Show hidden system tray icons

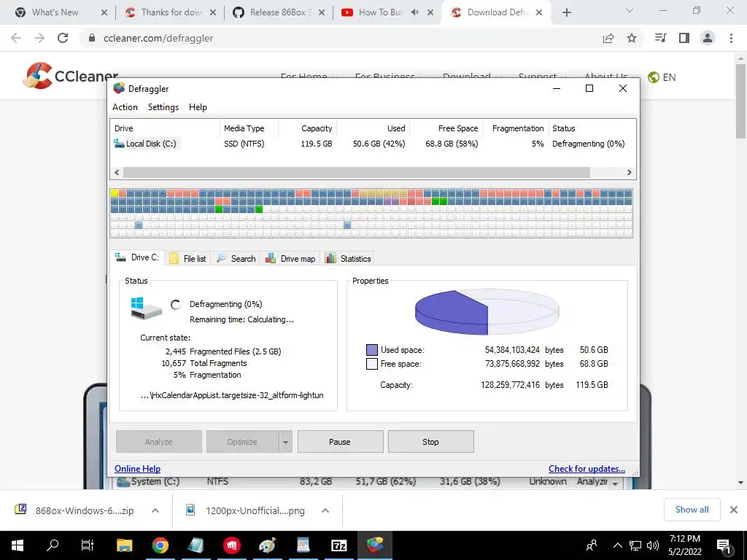(617, 545)
